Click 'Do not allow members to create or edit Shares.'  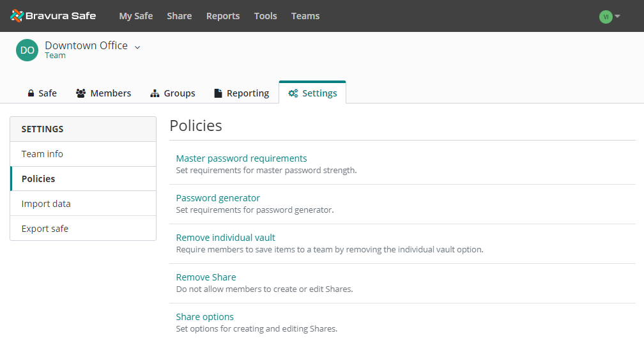coord(264,289)
